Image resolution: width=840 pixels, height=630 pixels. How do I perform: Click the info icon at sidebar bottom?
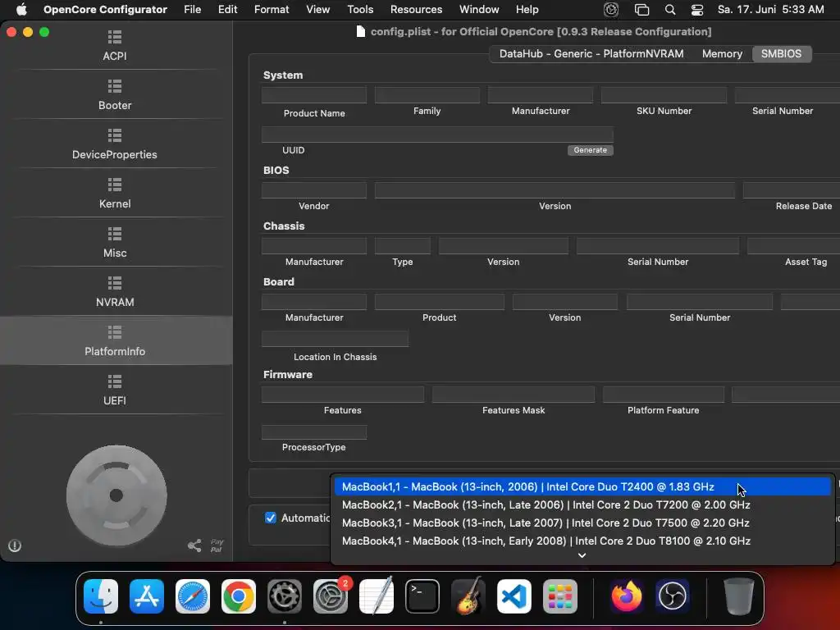click(x=15, y=546)
